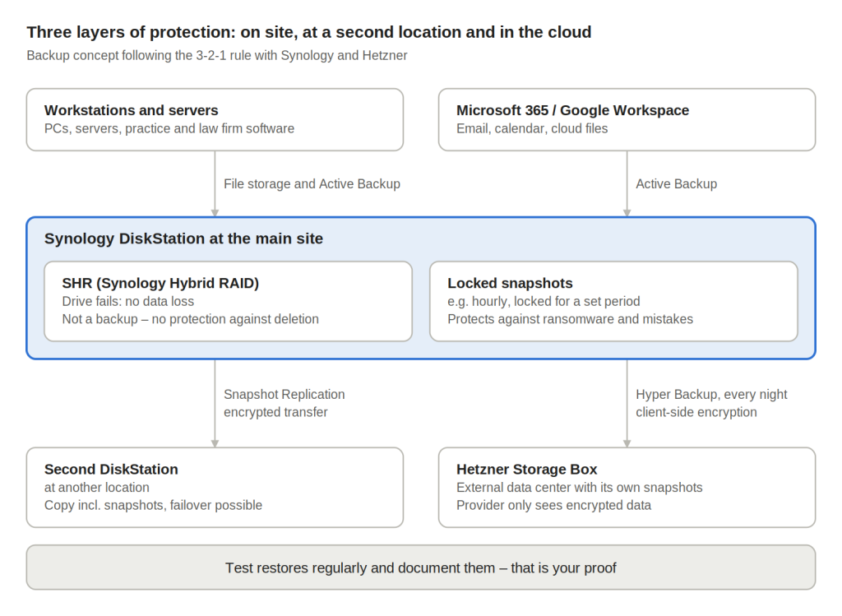Screen dimensions: 842x616
Task: Select the 'Hetzner Storage Box' title
Action: click(x=527, y=470)
